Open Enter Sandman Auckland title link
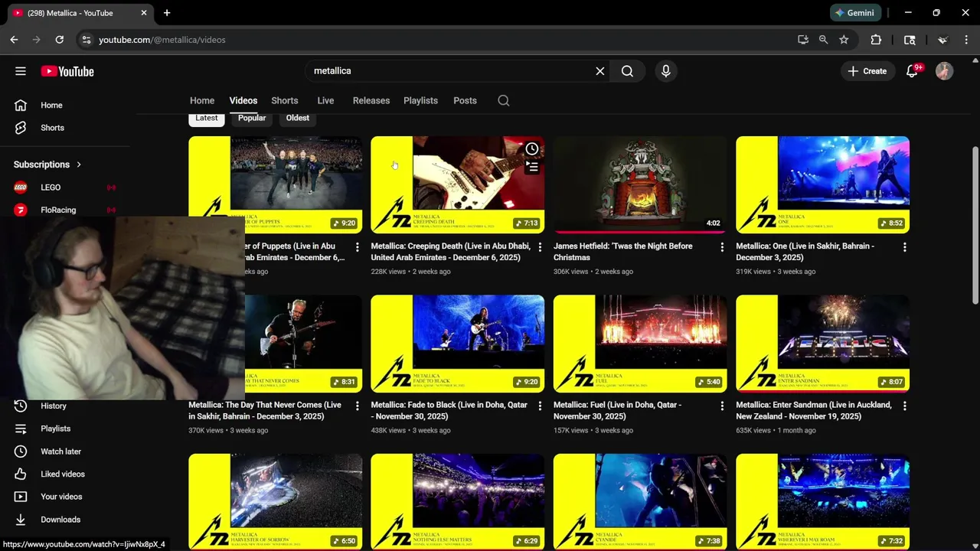The height and width of the screenshot is (551, 980). [814, 411]
